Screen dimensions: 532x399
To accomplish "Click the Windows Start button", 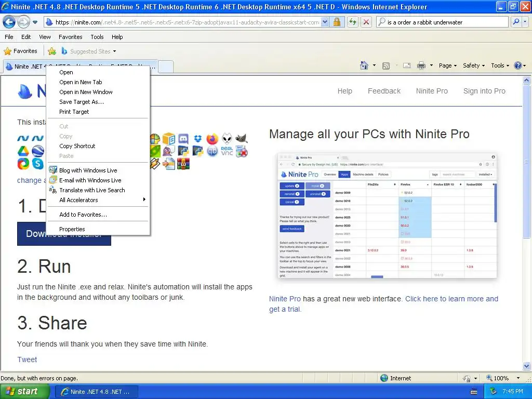I will (x=25, y=391).
